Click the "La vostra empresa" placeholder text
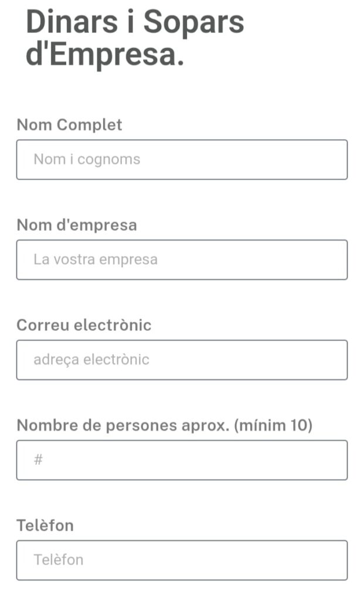364x601 pixels. (x=96, y=259)
